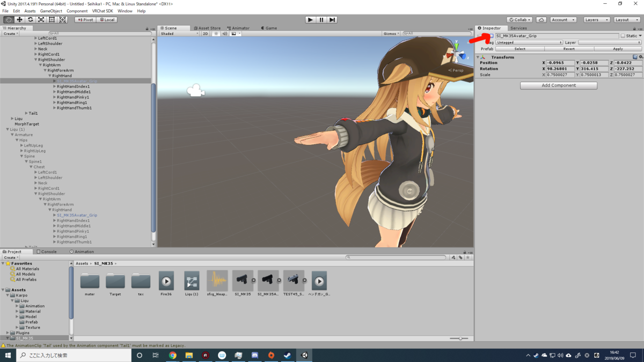Pause the game with the Pause button
The image size is (644, 362).
(321, 20)
